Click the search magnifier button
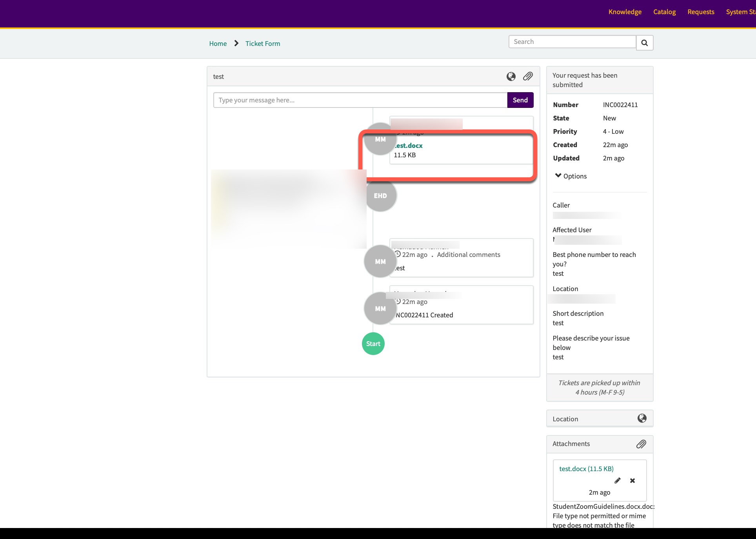Viewport: 756px width, 539px height. (x=644, y=42)
